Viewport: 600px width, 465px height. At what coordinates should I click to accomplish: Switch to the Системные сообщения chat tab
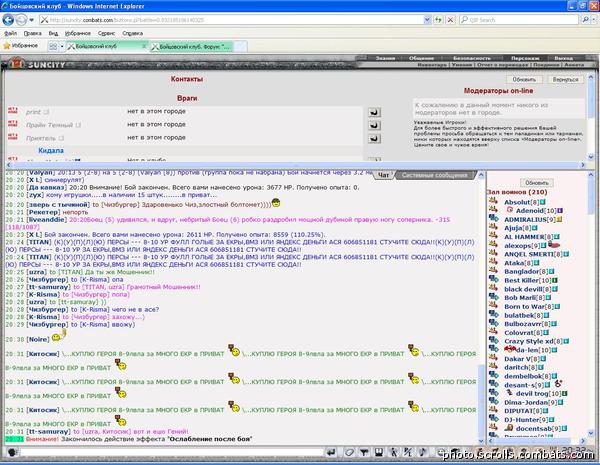pyautogui.click(x=435, y=175)
